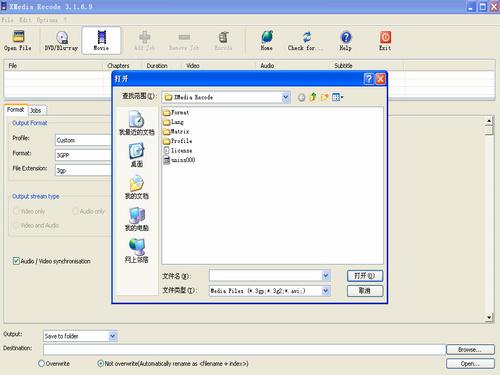This screenshot has width=500, height=375.
Task: Switch to the Format tab
Action: click(16, 110)
